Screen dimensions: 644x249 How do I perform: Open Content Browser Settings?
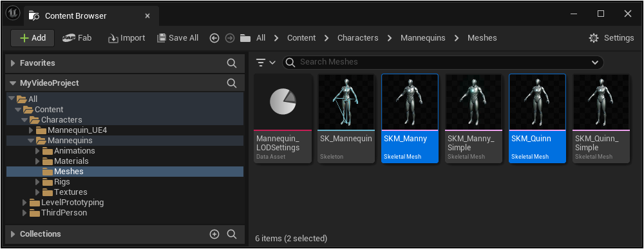tap(611, 38)
